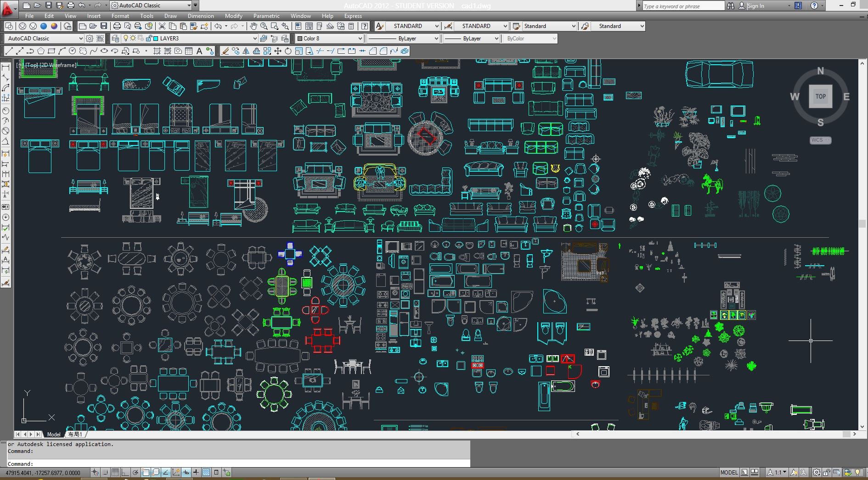Image resolution: width=868 pixels, height=480 pixels.
Task: Click the Sign In link
Action: (755, 6)
